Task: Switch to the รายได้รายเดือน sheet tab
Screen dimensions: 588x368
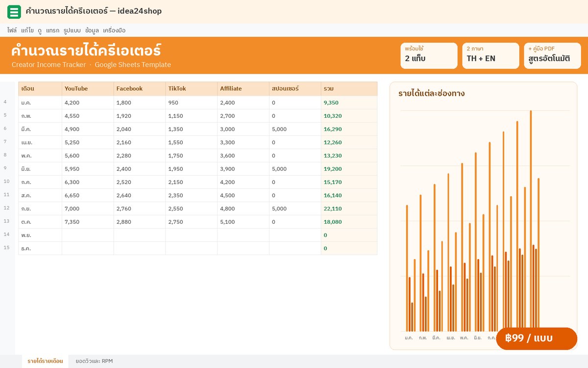Action: coord(45,361)
